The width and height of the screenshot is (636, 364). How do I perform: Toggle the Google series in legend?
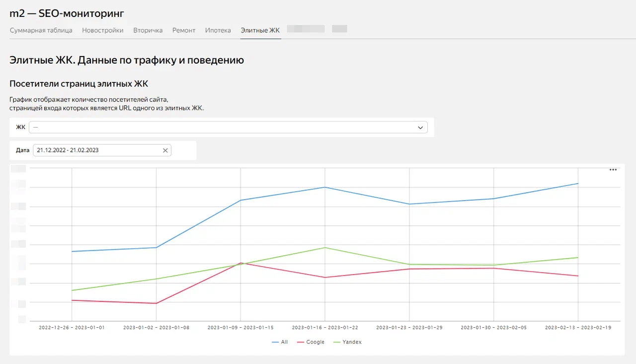315,342
